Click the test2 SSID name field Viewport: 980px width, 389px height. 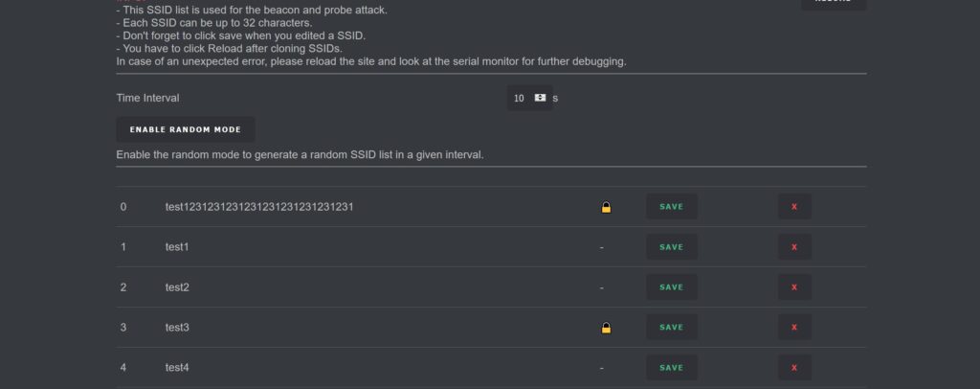tap(177, 287)
